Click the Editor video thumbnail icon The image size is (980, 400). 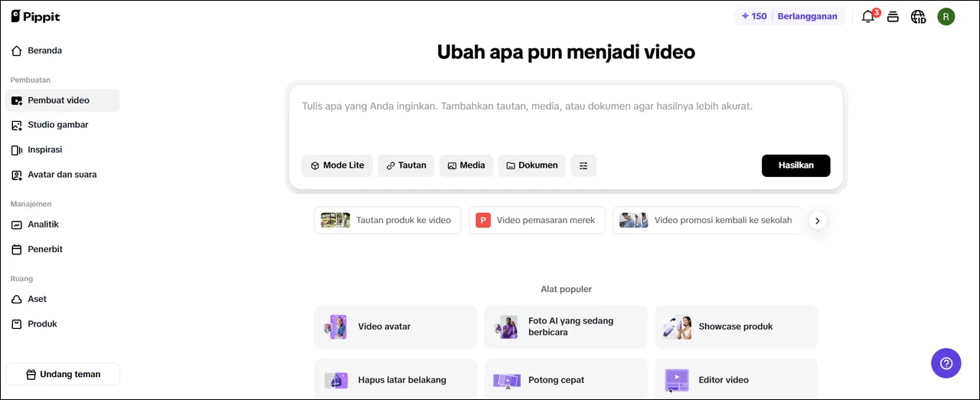[x=677, y=380]
